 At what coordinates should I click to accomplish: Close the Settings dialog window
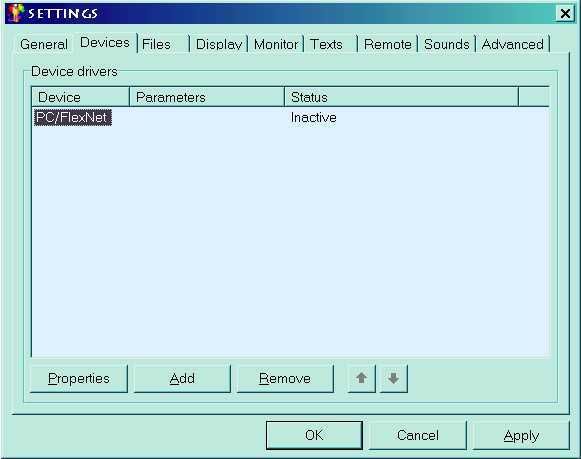[x=565, y=14]
